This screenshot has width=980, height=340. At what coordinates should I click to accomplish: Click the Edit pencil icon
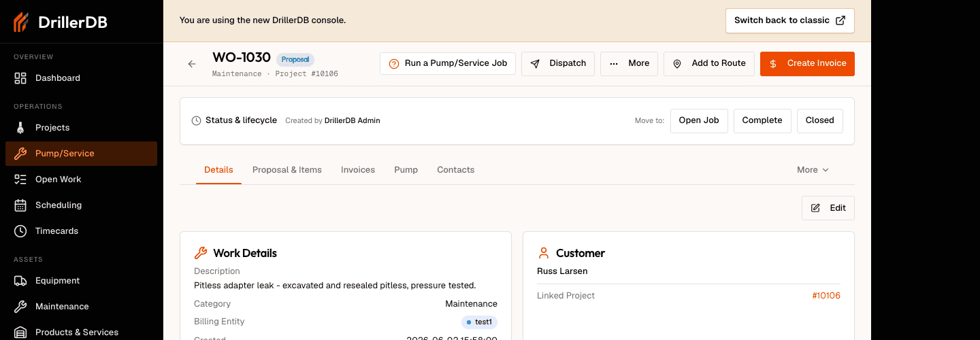pos(815,208)
